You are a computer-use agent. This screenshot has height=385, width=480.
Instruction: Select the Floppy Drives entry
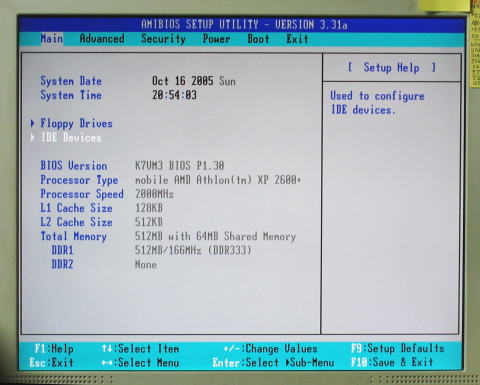pos(76,124)
